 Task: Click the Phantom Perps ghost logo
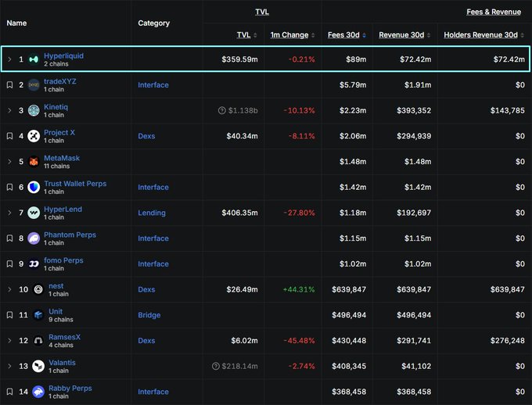(34, 238)
